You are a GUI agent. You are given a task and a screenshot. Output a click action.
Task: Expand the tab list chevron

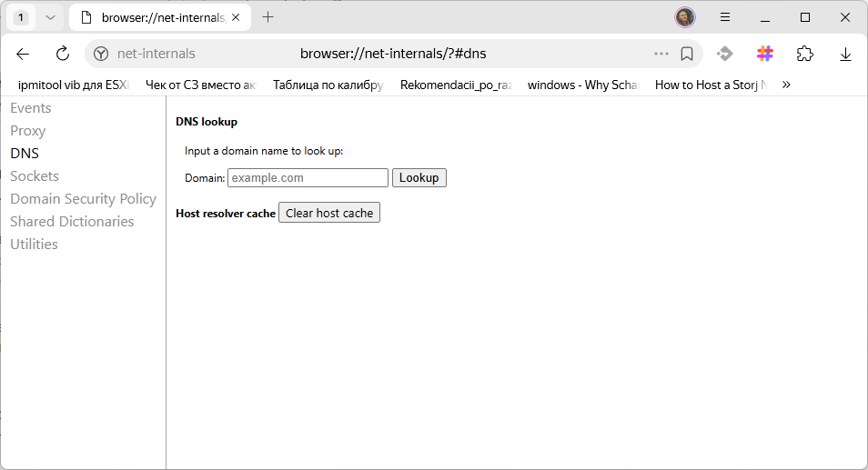[x=50, y=17]
